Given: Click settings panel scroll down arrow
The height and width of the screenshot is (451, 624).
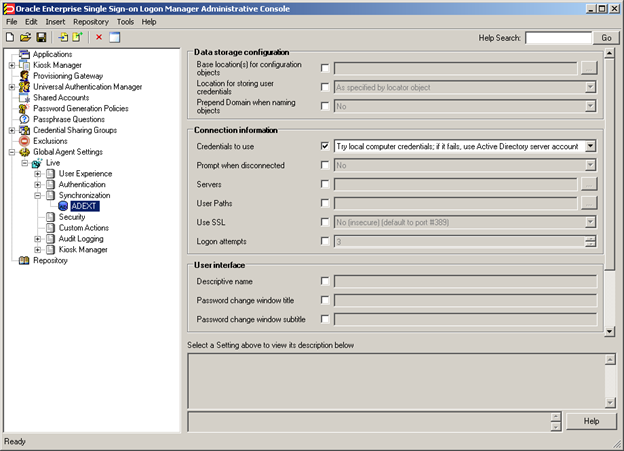Looking at the screenshot, I should [609, 331].
